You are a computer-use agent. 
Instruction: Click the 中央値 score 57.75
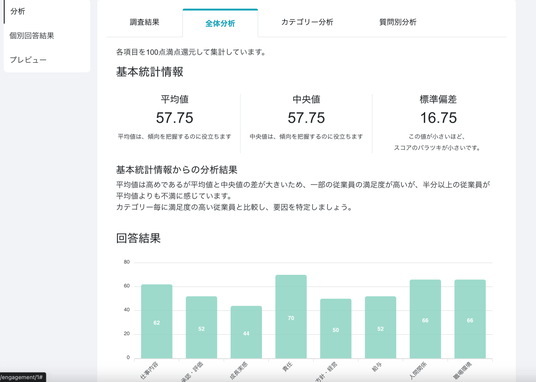pyautogui.click(x=306, y=118)
